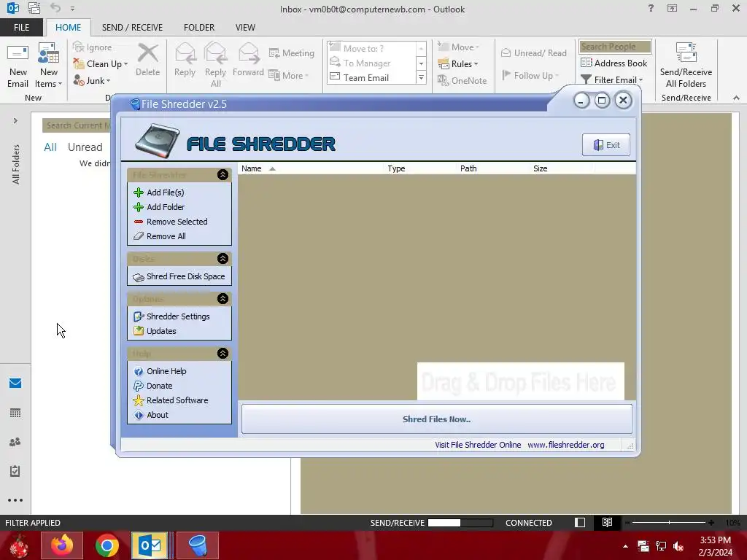Select the Unread mail filter
The image size is (747, 560).
85,147
